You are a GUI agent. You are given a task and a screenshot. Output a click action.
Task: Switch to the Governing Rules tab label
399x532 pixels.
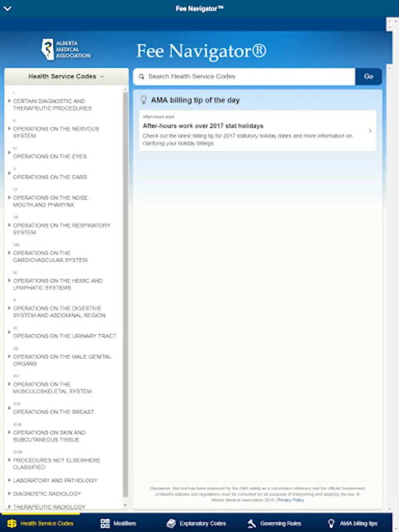coord(281,524)
